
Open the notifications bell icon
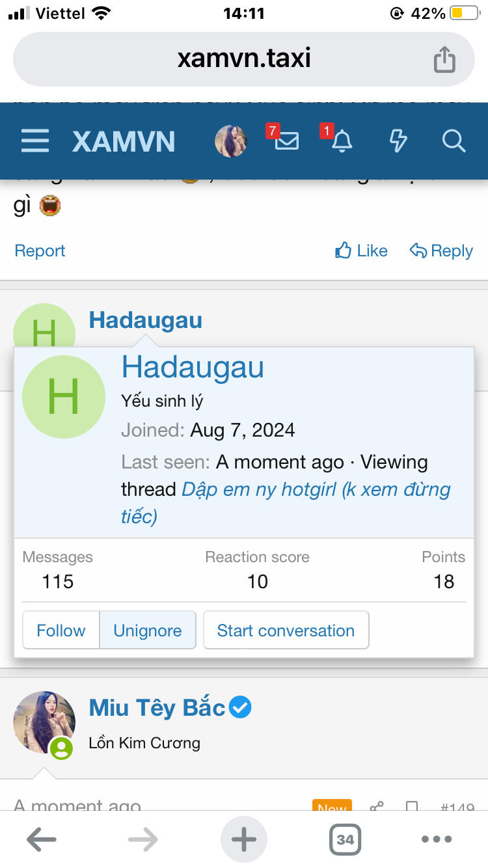(x=342, y=141)
